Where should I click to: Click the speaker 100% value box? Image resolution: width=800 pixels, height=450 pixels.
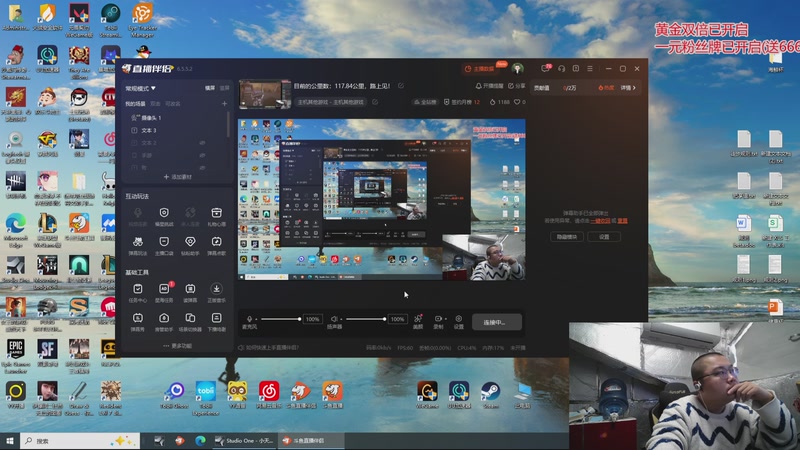397,319
